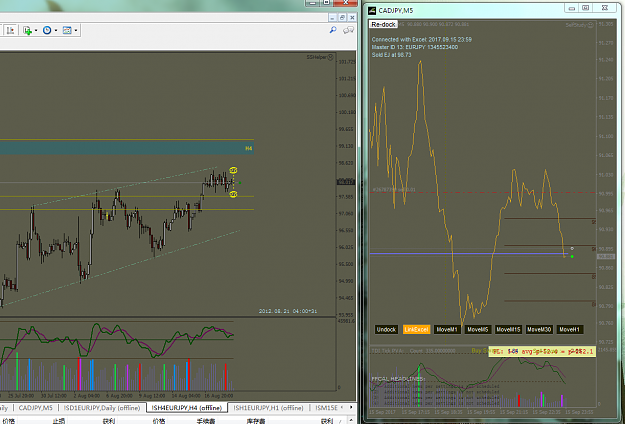Viewport: 625px width, 424px height.
Task: Click the upper yellow channel handle marker
Action: pyautogui.click(x=233, y=171)
